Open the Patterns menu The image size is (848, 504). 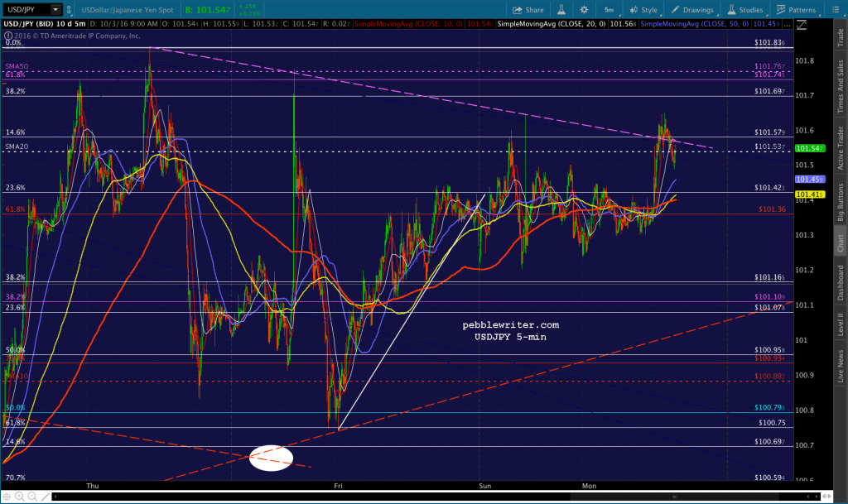click(796, 10)
